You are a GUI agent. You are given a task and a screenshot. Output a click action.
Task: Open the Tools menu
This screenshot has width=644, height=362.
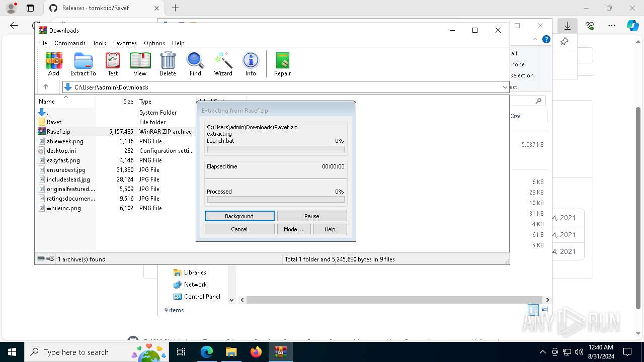[99, 43]
